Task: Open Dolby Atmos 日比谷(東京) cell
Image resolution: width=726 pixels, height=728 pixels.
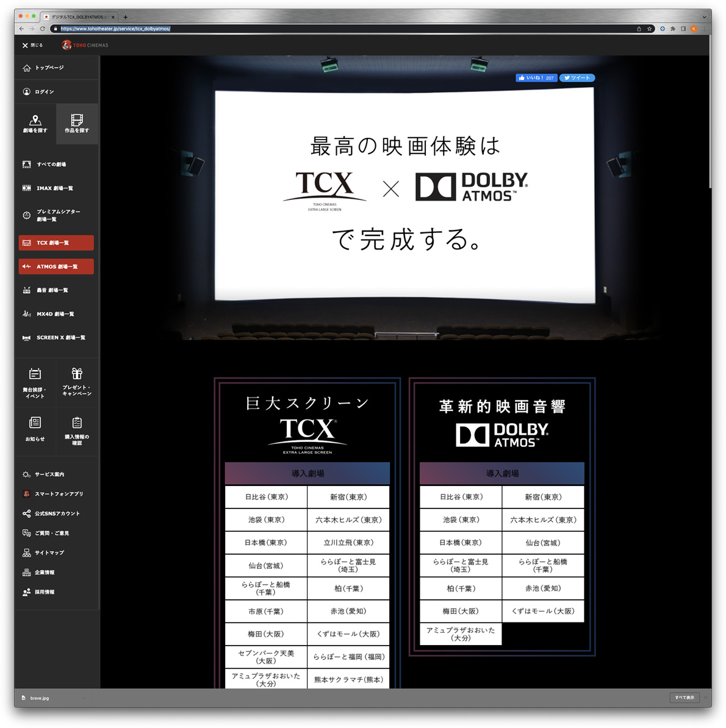Action: [x=461, y=497]
